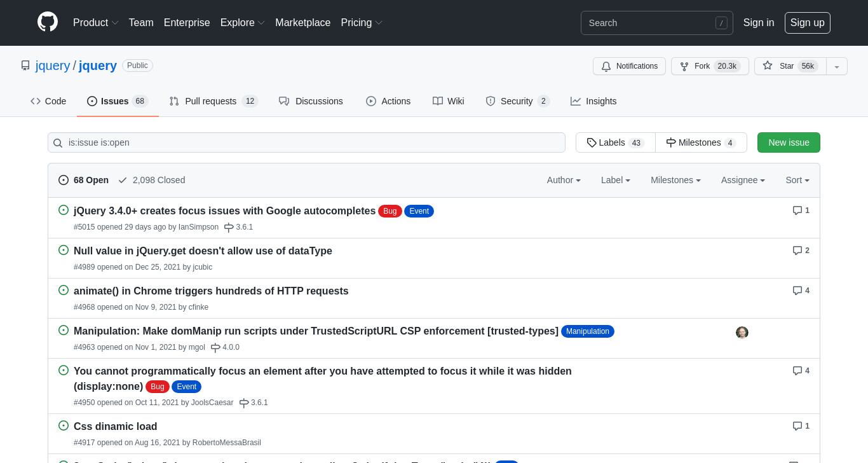
Task: Open Labels list button
Action: [x=615, y=142]
